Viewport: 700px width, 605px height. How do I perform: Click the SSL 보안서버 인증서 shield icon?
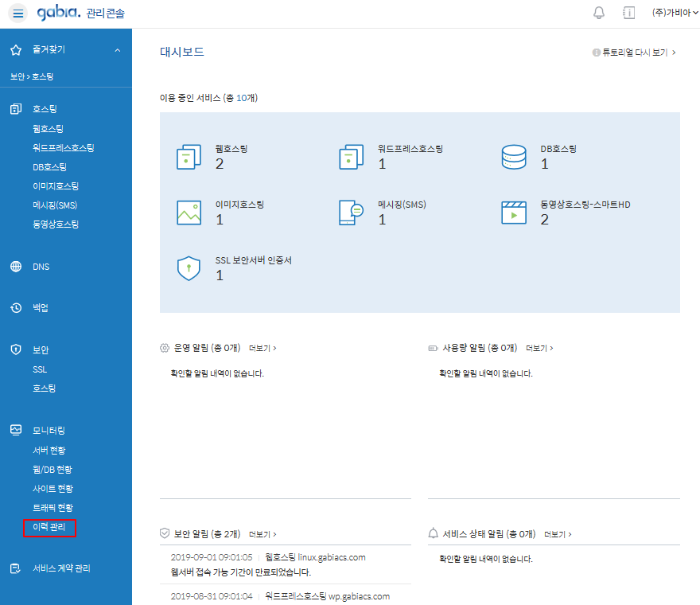[x=189, y=268]
